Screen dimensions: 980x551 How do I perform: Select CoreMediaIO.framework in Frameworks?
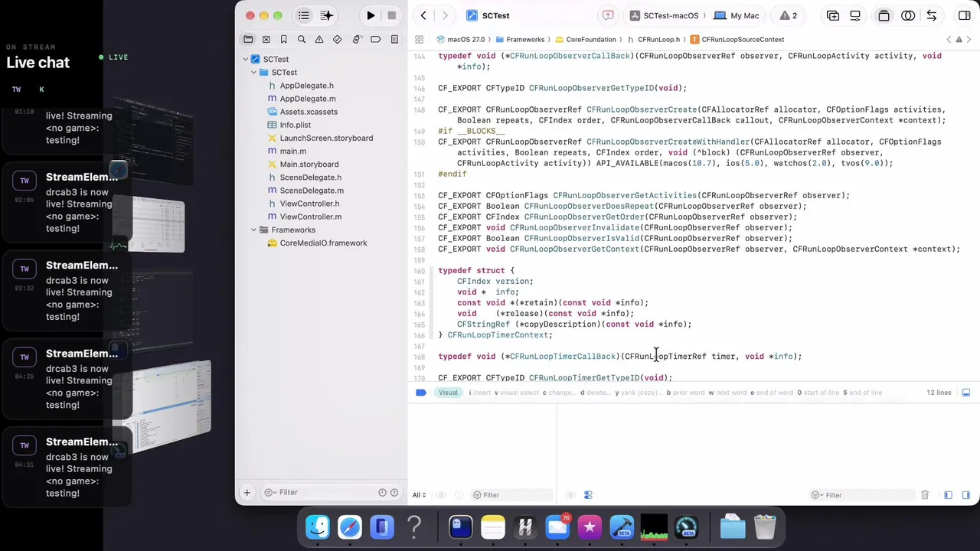coord(323,243)
